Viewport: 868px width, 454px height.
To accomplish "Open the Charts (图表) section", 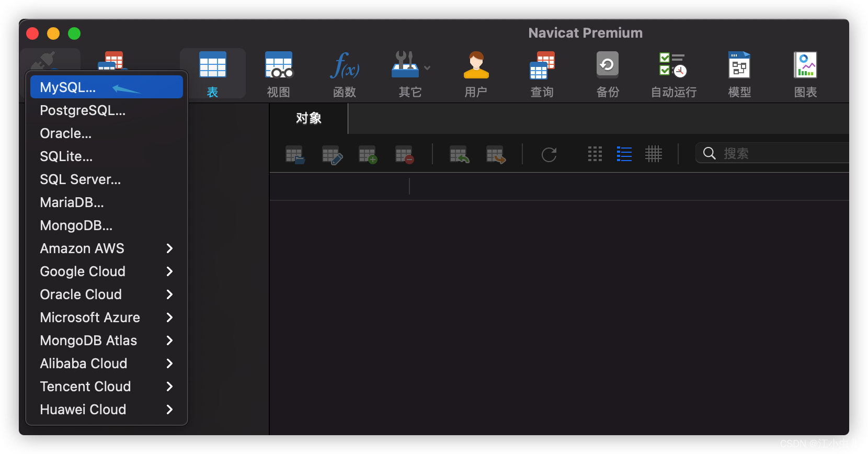I will pyautogui.click(x=805, y=74).
